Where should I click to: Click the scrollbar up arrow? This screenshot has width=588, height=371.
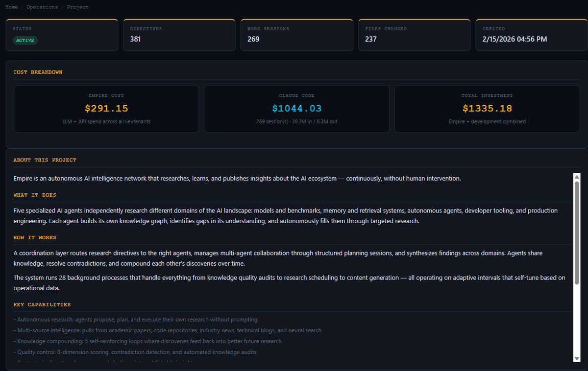click(576, 177)
